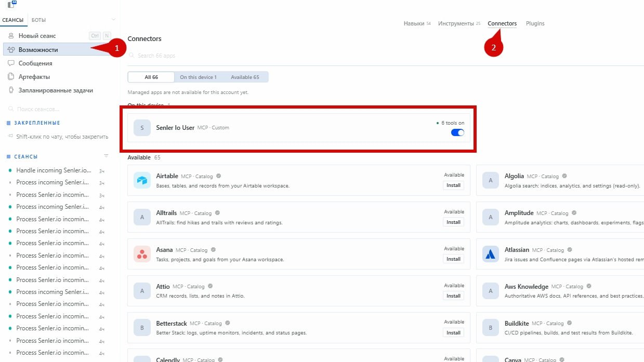Install the Alltrails connector
Screen dimensions: 644x362
[x=454, y=222]
